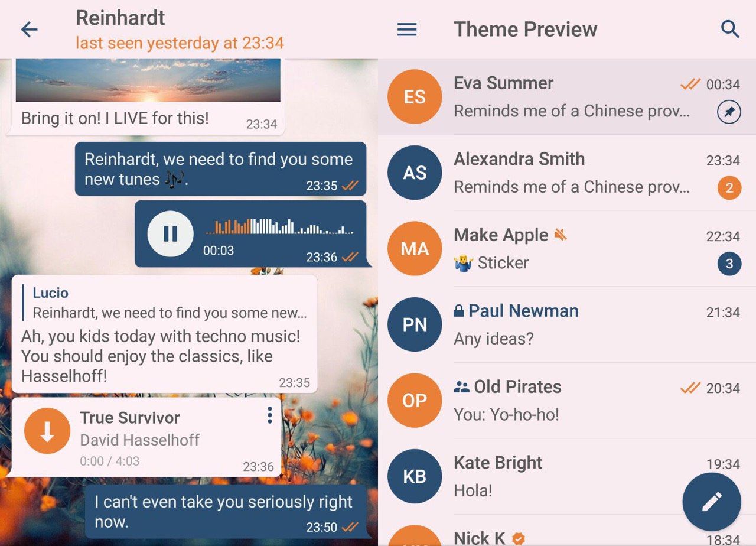Image resolution: width=756 pixels, height=546 pixels.
Task: Go back with the arrow in Reinhardt chat
Action: [29, 30]
